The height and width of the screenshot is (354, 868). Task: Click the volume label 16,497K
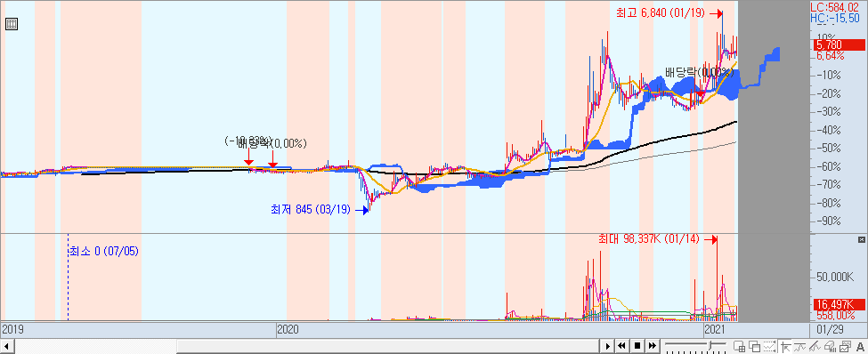pyautogui.click(x=840, y=304)
